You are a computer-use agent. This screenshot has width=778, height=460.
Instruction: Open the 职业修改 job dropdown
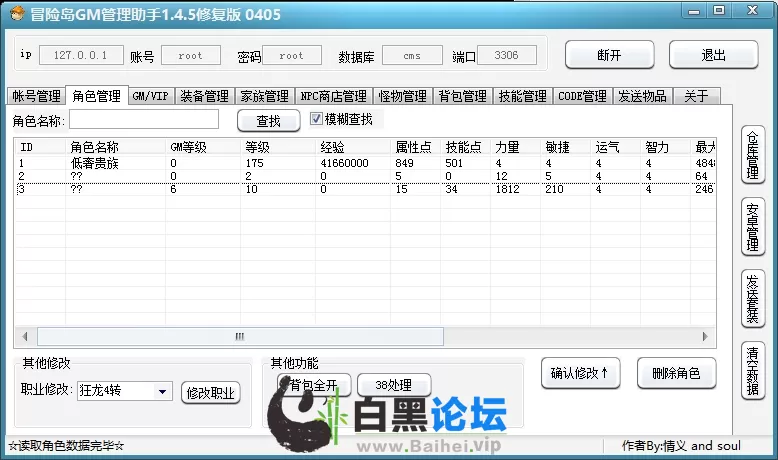pyautogui.click(x=162, y=392)
